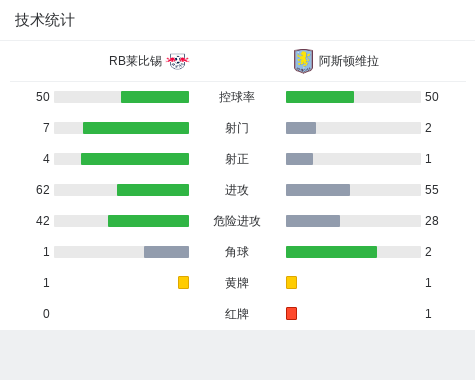Click the RB Leipzig club logo
475x380 pixels.
[177, 61]
